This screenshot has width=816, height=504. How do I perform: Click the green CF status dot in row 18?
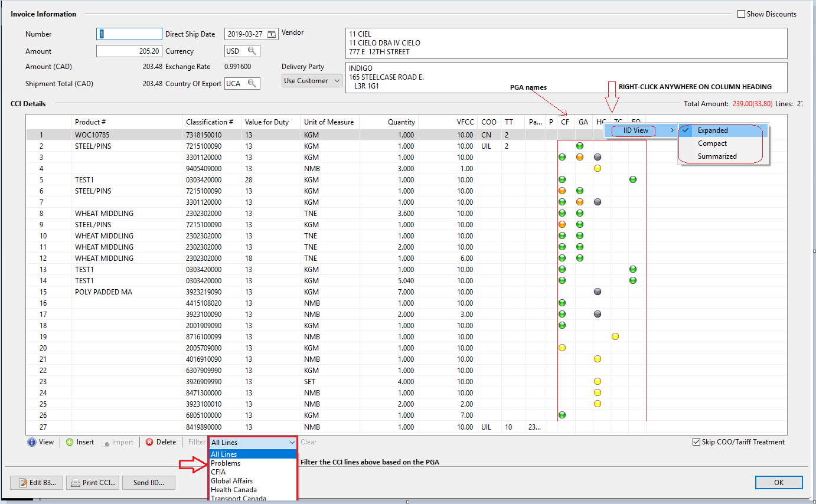pyautogui.click(x=562, y=325)
